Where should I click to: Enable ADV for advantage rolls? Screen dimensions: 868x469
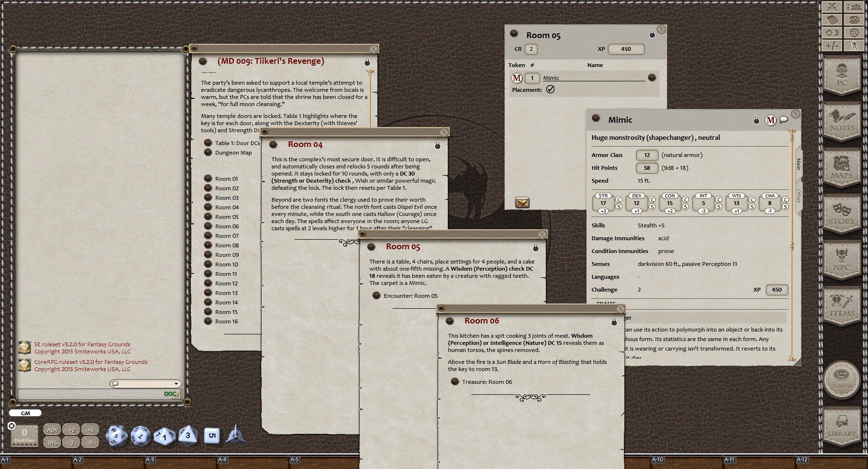click(x=52, y=429)
